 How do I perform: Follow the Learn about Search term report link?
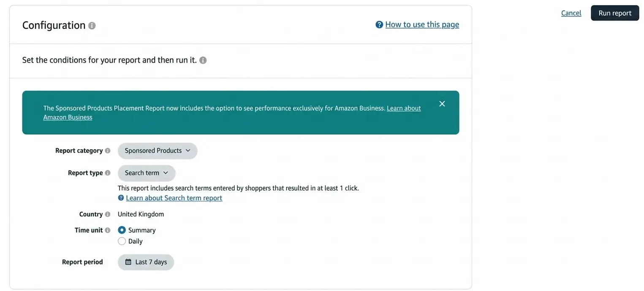point(174,198)
